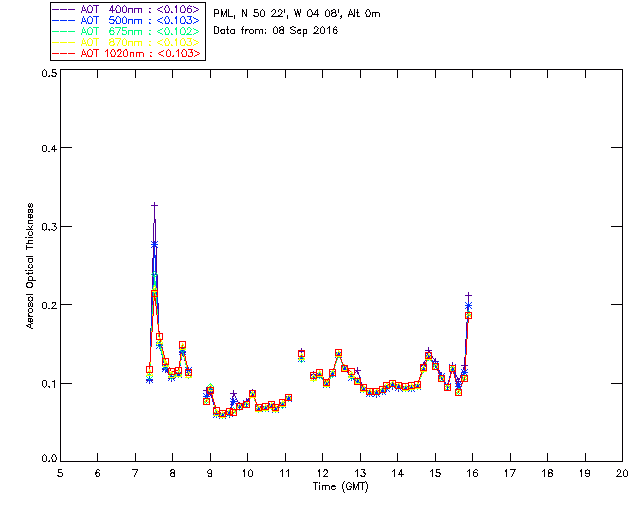
Task: Click the AOT 1020nm legend entry
Action: click(127, 53)
